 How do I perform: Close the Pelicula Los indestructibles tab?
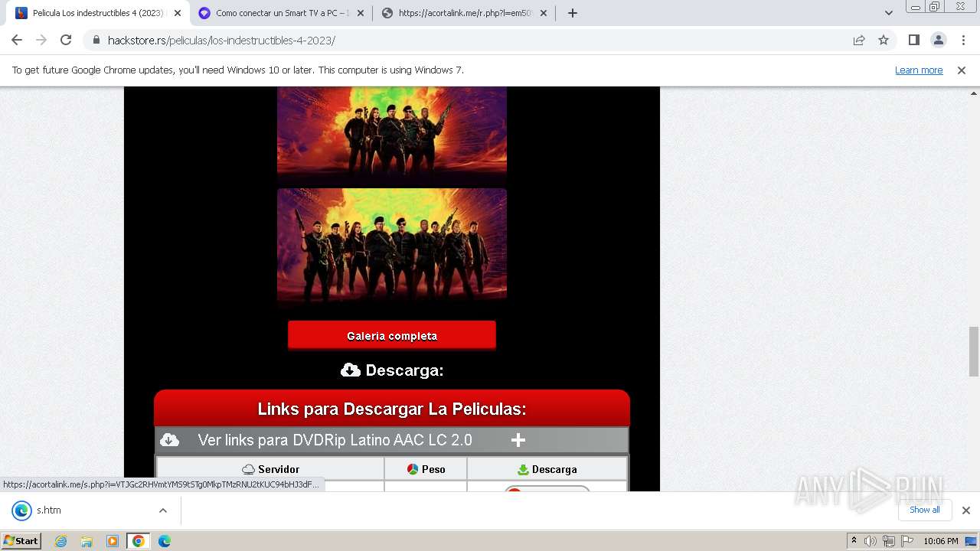(x=178, y=13)
